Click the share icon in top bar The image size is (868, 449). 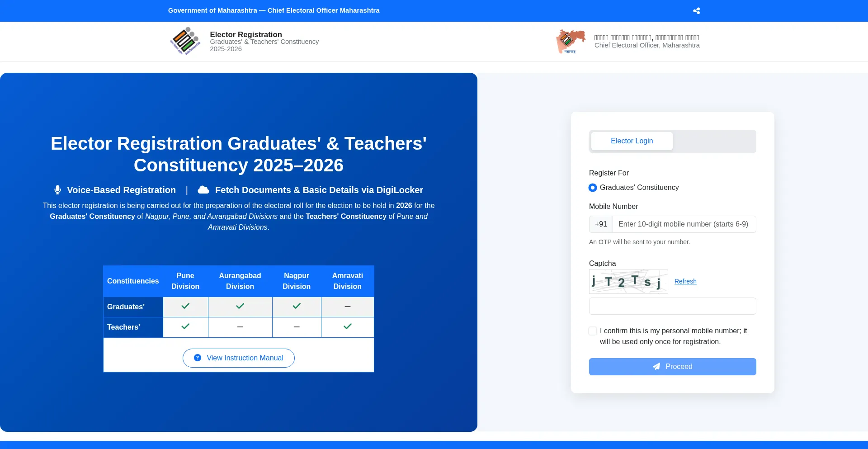click(696, 11)
